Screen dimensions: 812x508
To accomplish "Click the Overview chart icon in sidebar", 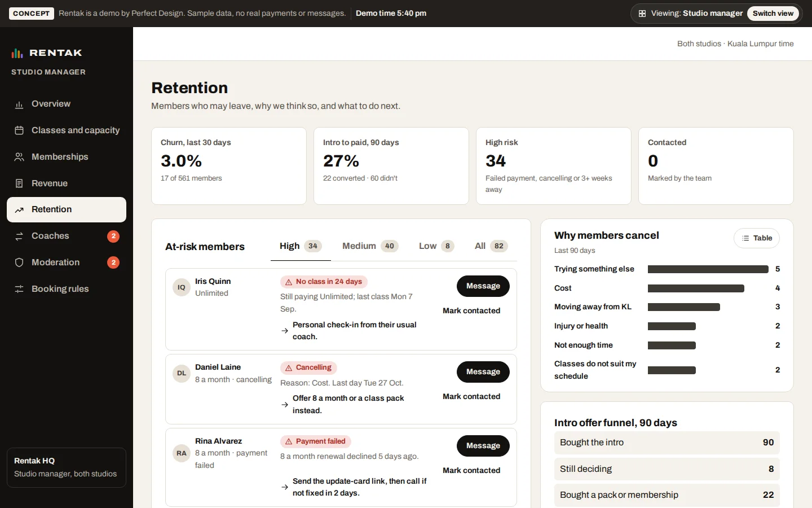I will tap(19, 104).
